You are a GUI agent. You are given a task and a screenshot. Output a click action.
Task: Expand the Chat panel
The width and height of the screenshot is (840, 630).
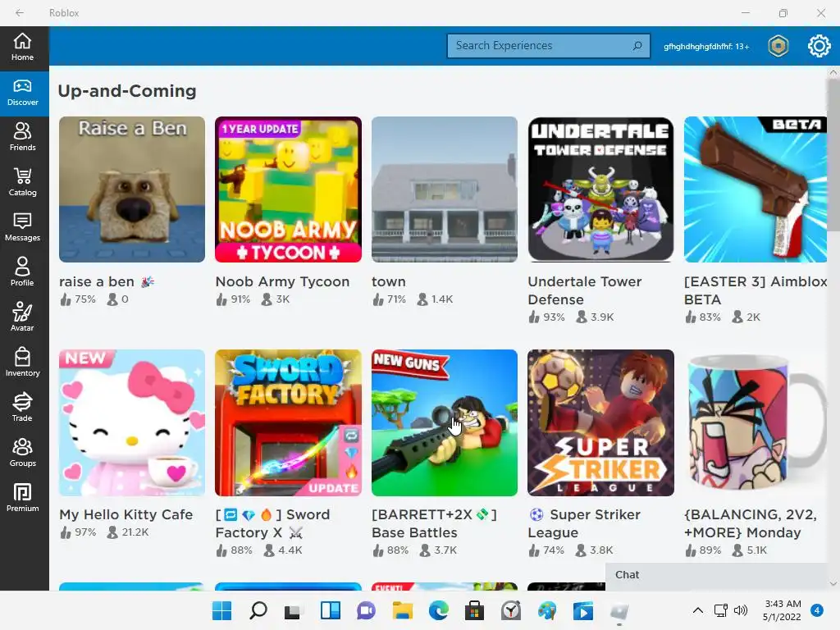pyautogui.click(x=717, y=575)
